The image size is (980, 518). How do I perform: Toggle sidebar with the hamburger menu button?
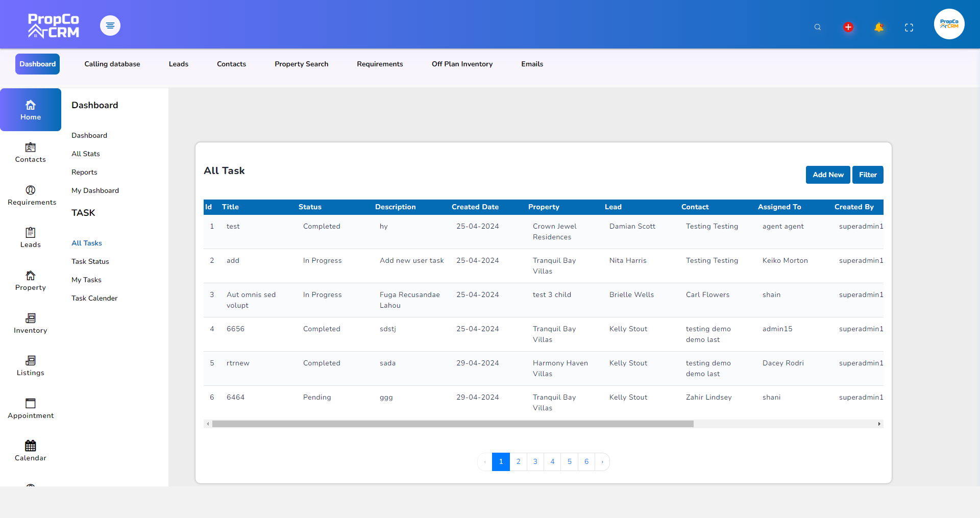tap(110, 26)
